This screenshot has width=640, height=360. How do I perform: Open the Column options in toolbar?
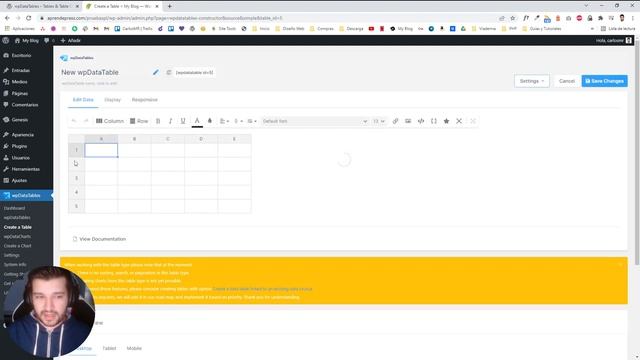tap(110, 121)
